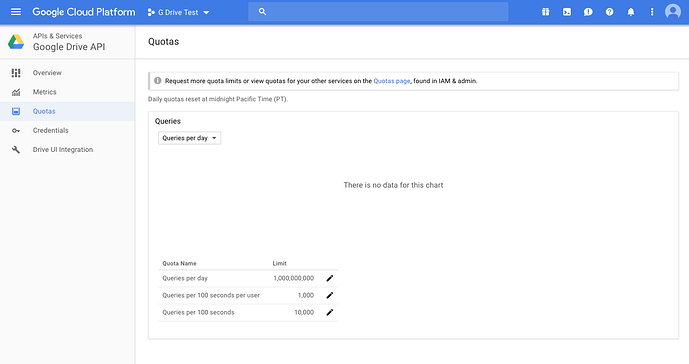
Task: Click the Quotas icon in sidebar
Action: click(16, 111)
